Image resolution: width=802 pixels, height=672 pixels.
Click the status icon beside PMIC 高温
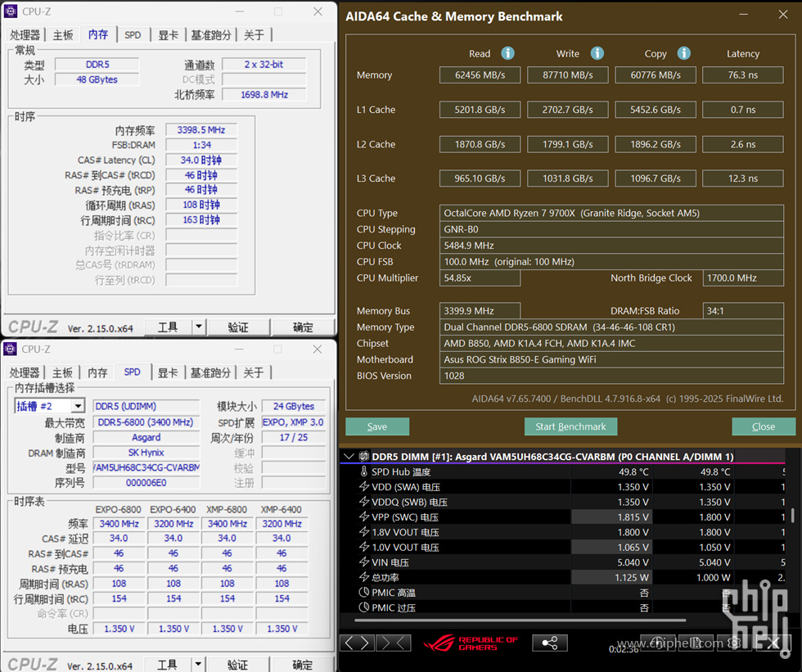(x=363, y=593)
